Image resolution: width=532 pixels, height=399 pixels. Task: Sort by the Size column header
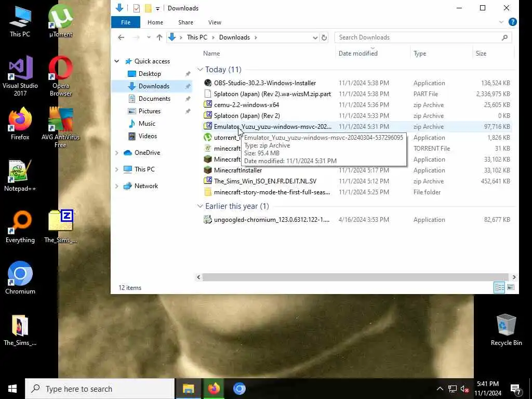point(481,54)
